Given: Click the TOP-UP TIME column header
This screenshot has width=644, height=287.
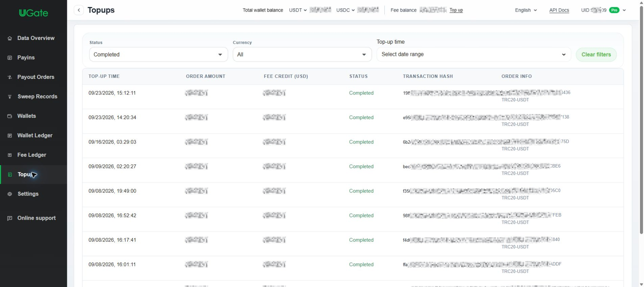Looking at the screenshot, I should (x=104, y=76).
